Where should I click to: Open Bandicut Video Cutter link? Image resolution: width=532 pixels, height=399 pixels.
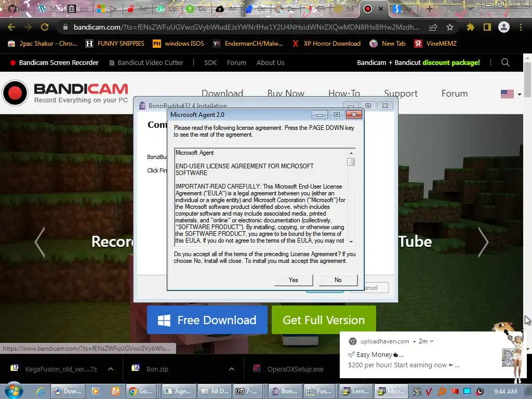coord(146,62)
